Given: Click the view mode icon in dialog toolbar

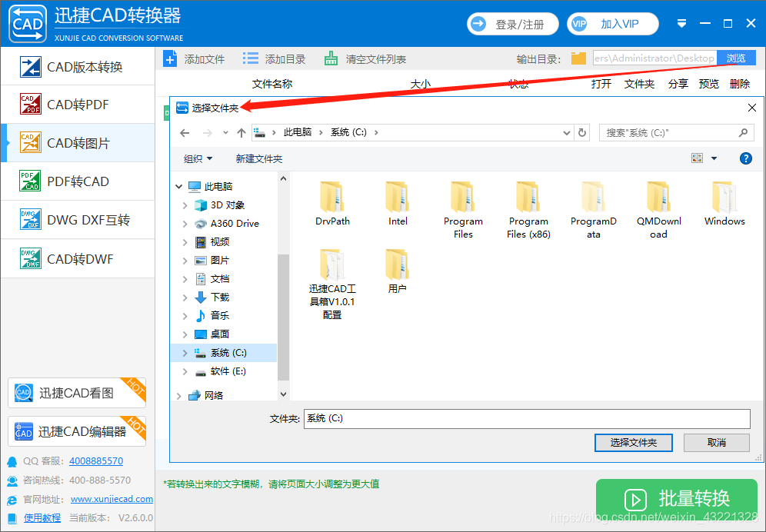Looking at the screenshot, I should pyautogui.click(x=697, y=158).
